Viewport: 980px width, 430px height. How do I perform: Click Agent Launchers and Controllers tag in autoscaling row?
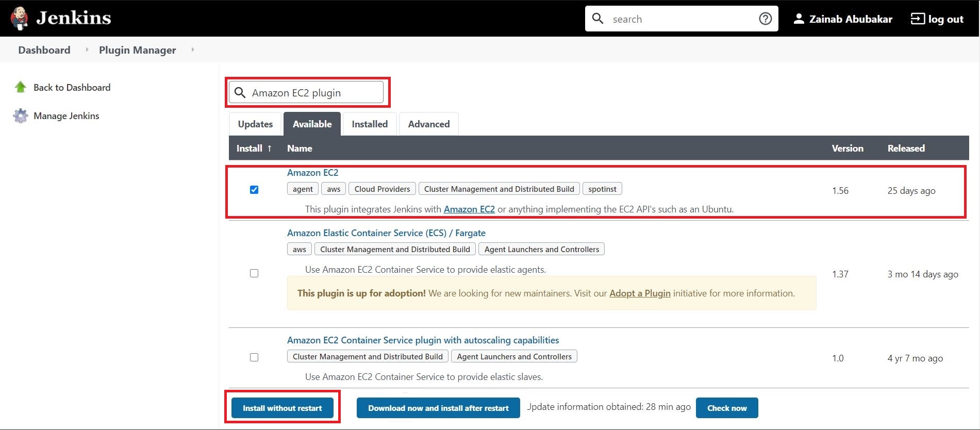(x=514, y=356)
